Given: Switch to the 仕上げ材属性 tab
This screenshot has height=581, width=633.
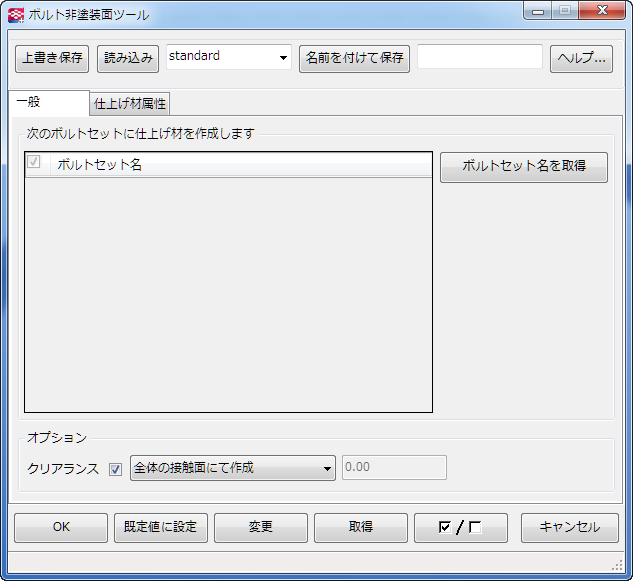Looking at the screenshot, I should [x=130, y=104].
